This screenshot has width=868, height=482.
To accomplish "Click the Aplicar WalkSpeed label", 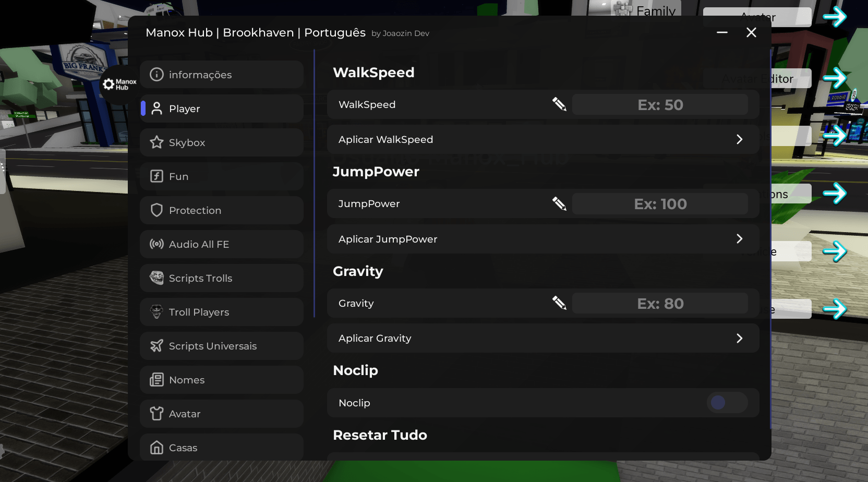I will coord(385,140).
